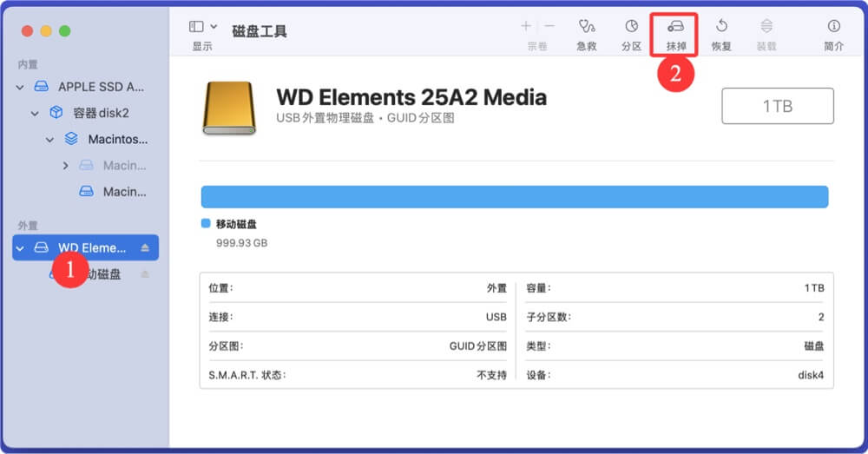Viewport: 868px width, 454px height.
Task: Click the 外置 value in 位置 row
Action: (x=496, y=288)
